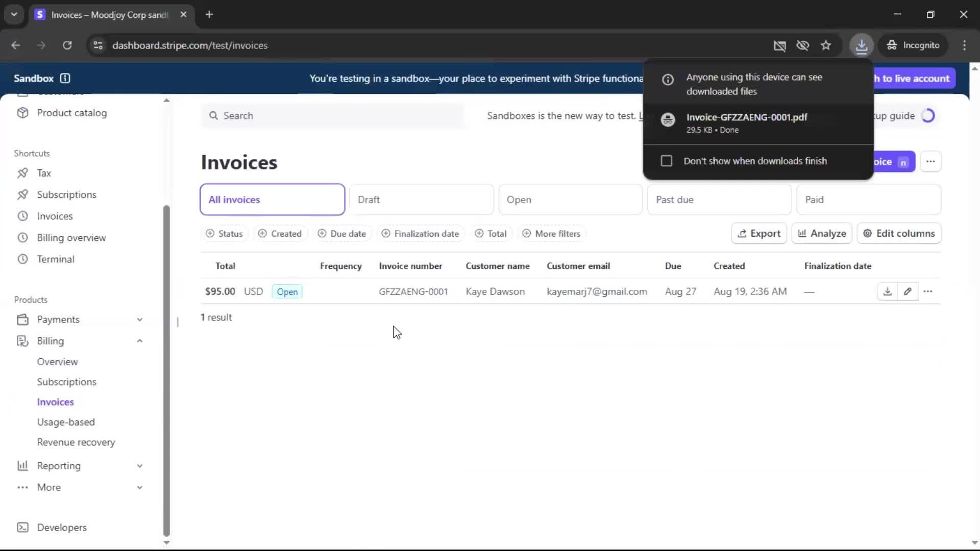Click the invoice row download icon
This screenshot has width=980, height=551.
click(887, 291)
